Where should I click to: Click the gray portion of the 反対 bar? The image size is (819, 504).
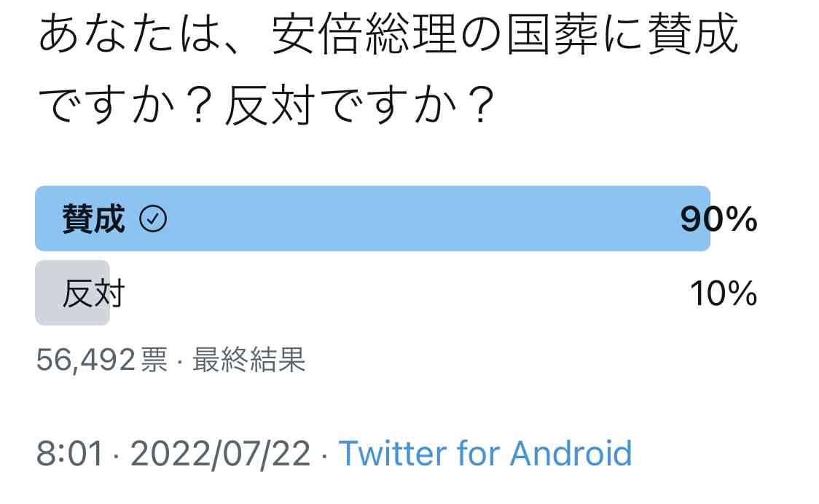click(73, 293)
